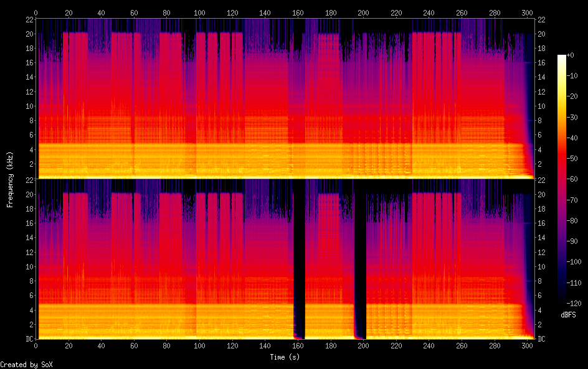Image resolution: width=588 pixels, height=369 pixels.
Task: Click the "Frequency (kHz)" axis label
Action: pyautogui.click(x=10, y=179)
